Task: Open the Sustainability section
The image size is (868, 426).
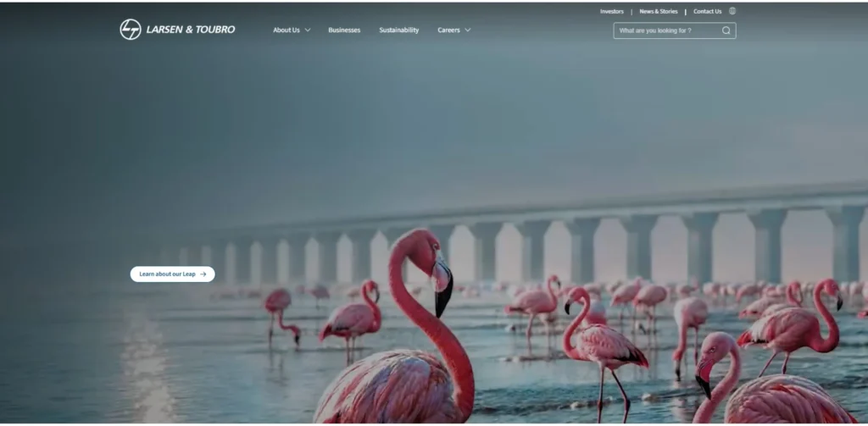Action: click(398, 30)
